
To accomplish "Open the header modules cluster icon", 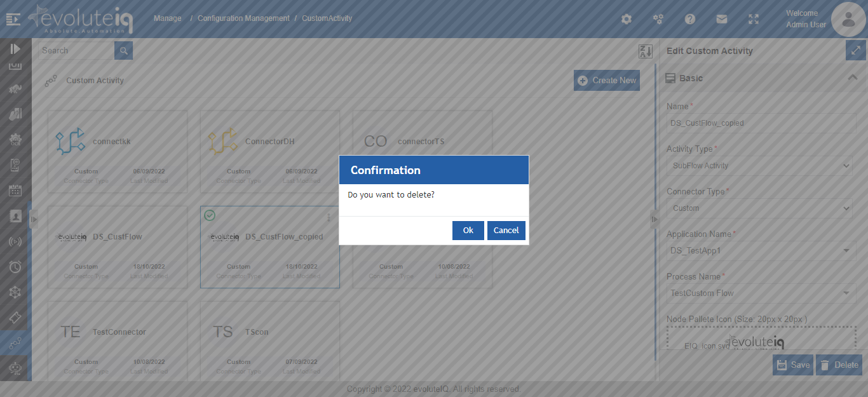I will [x=658, y=19].
